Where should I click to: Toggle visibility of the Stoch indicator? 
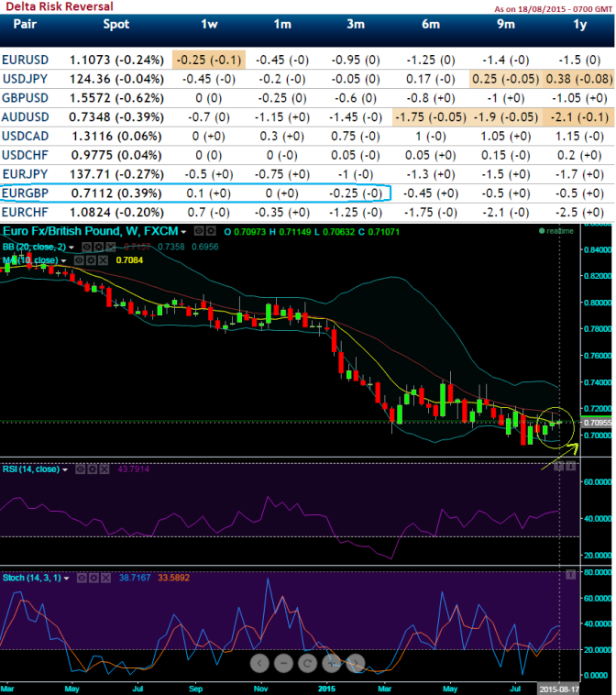pos(82,579)
